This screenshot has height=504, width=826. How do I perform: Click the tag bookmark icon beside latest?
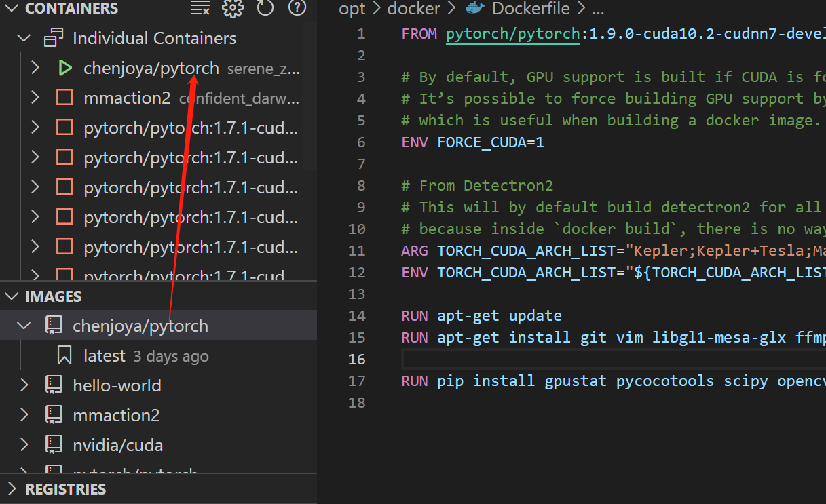pos(64,355)
